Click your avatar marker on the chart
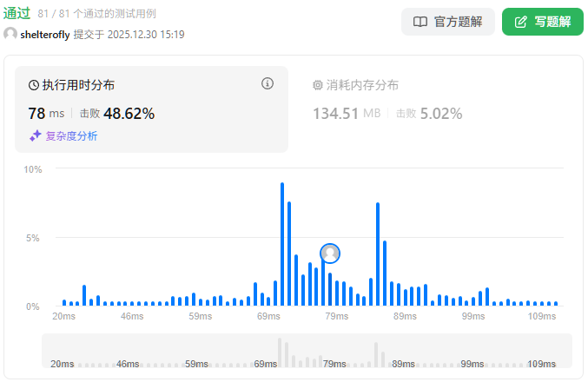588x382 pixels. pyautogui.click(x=330, y=253)
